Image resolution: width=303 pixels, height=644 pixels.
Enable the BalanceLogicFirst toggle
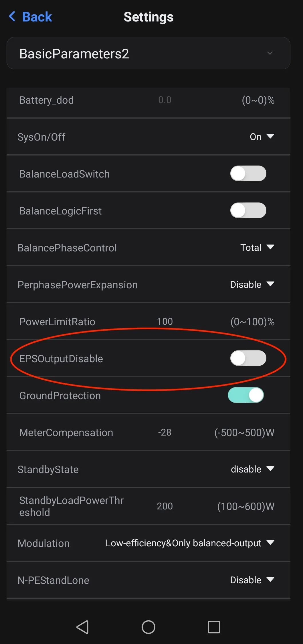tap(248, 210)
